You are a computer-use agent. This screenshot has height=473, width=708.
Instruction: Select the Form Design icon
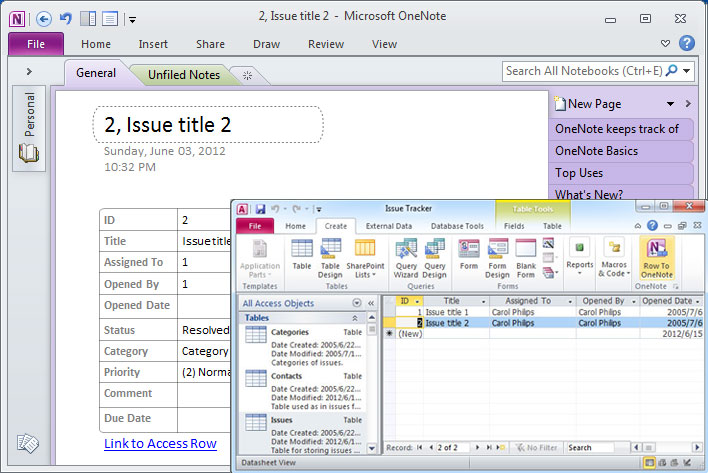497,257
